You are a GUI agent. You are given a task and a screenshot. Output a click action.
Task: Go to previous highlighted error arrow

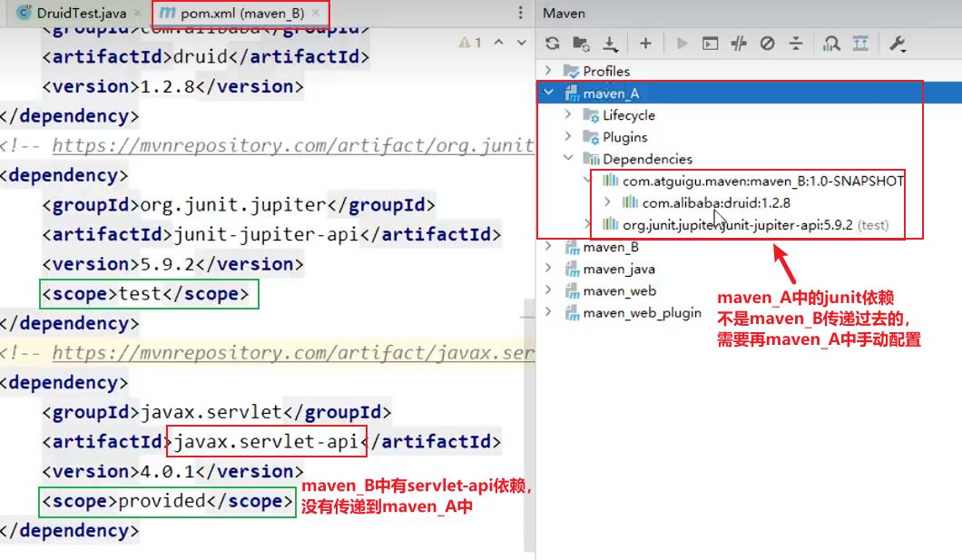click(499, 43)
